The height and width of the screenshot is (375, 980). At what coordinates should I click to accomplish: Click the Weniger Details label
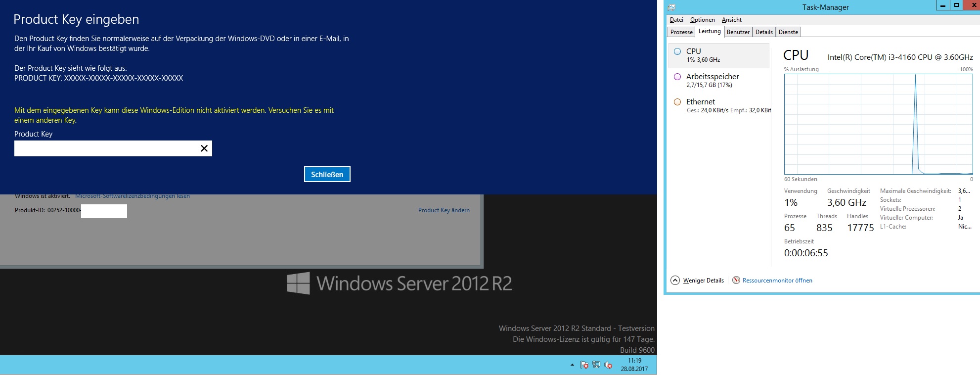pos(703,281)
